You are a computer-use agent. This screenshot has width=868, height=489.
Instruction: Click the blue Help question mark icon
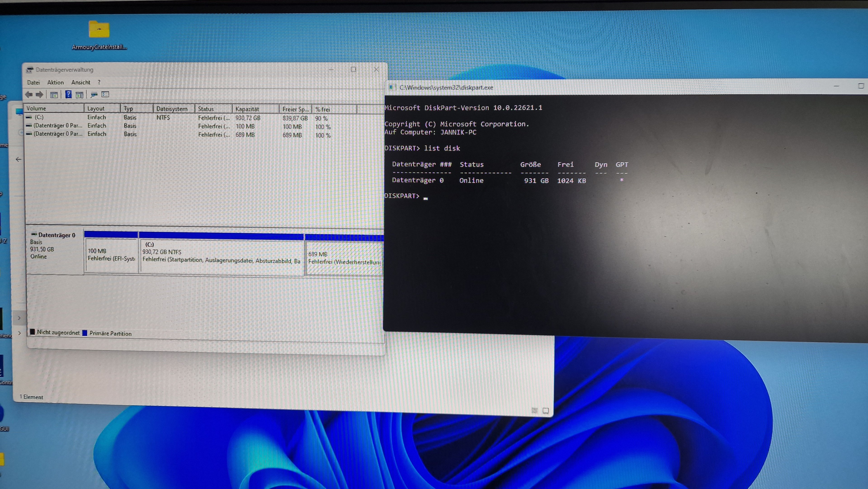tap(68, 95)
